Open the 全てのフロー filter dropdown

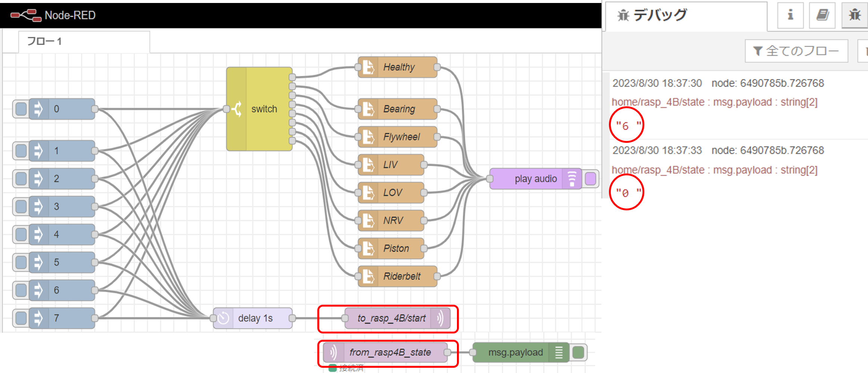coord(796,51)
